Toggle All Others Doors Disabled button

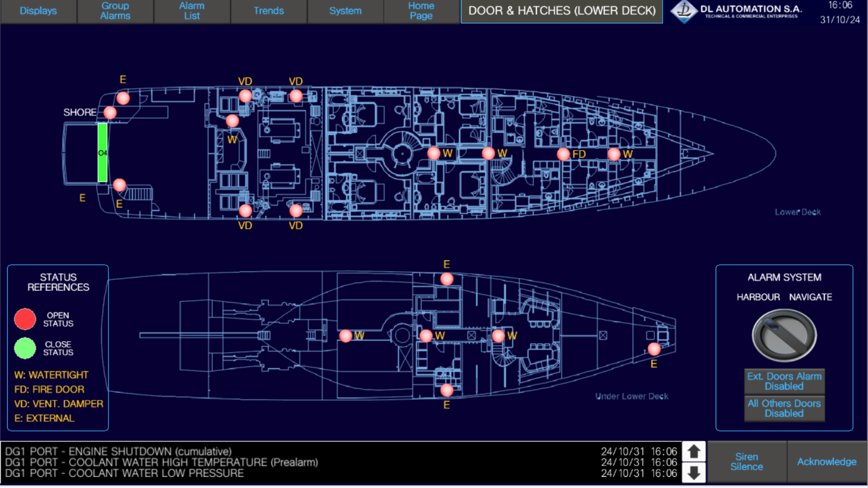click(x=784, y=408)
